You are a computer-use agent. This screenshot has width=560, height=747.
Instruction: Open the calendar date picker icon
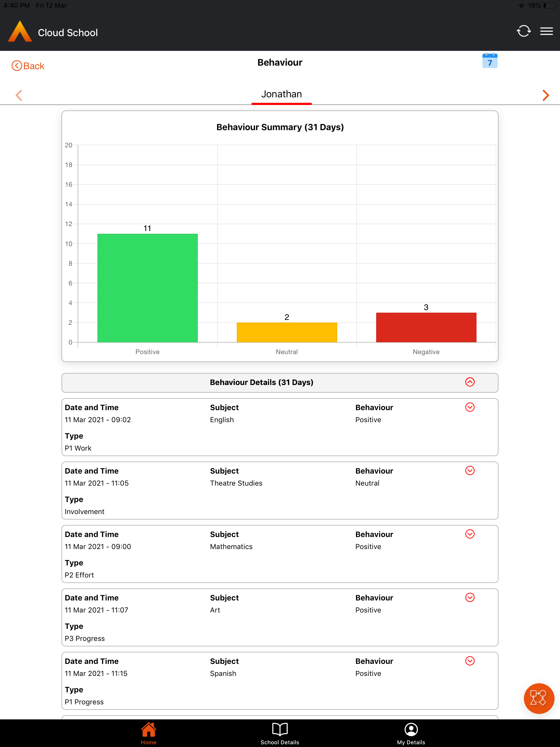pyautogui.click(x=489, y=61)
